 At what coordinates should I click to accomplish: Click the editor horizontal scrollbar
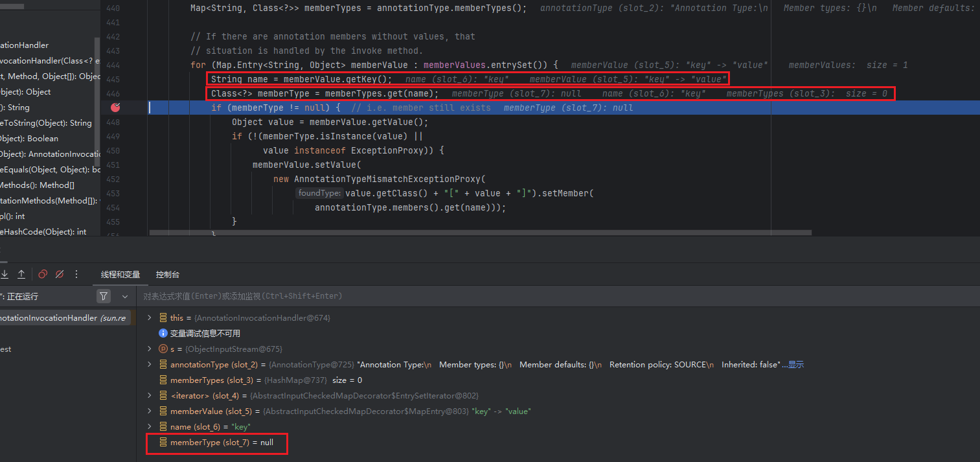pyautogui.click(x=479, y=232)
